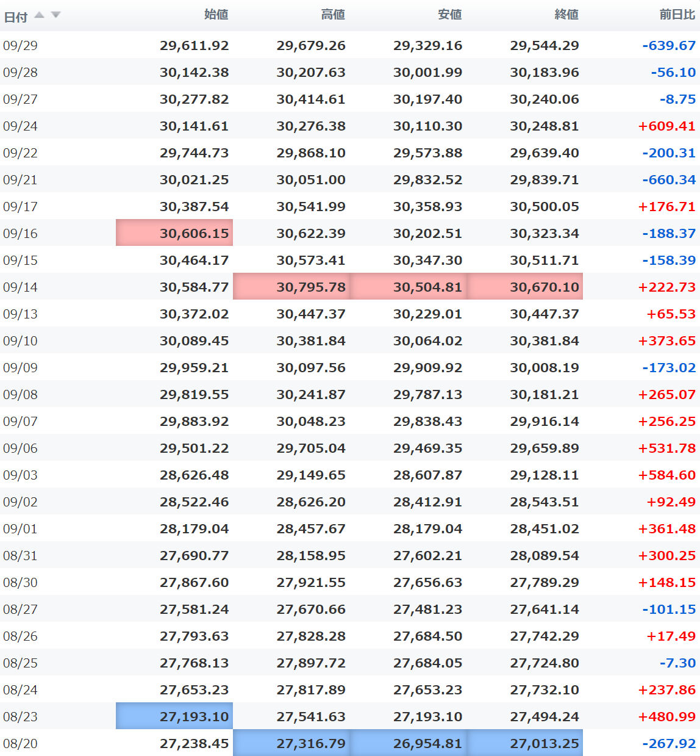Select opening value 29,611.92
Screen dimensions: 700x756
tap(194, 45)
